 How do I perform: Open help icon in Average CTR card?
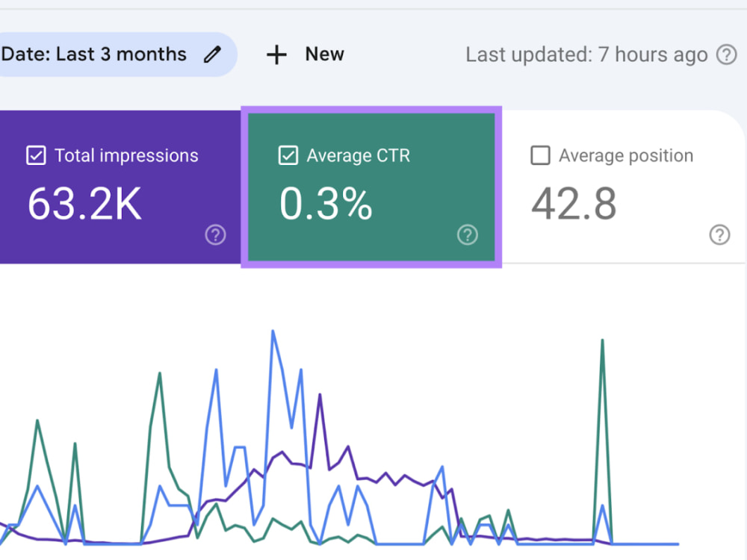click(x=468, y=234)
